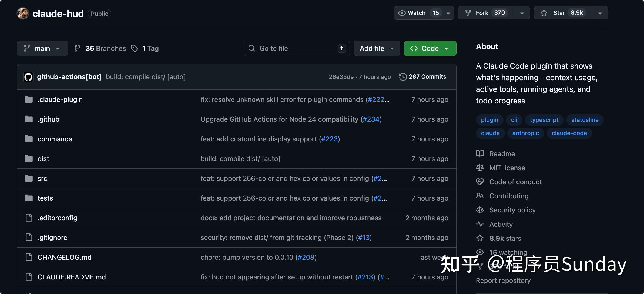Open the .editorconfig file
Image resolution: width=644 pixels, height=294 pixels.
pos(57,218)
